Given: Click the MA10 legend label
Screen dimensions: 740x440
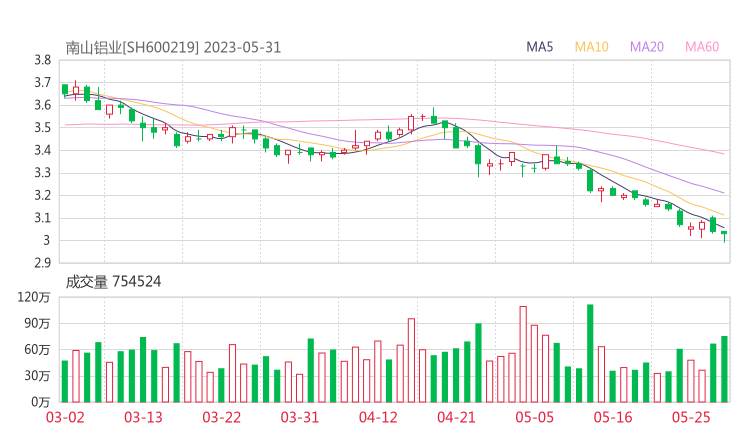Looking at the screenshot, I should (591, 47).
